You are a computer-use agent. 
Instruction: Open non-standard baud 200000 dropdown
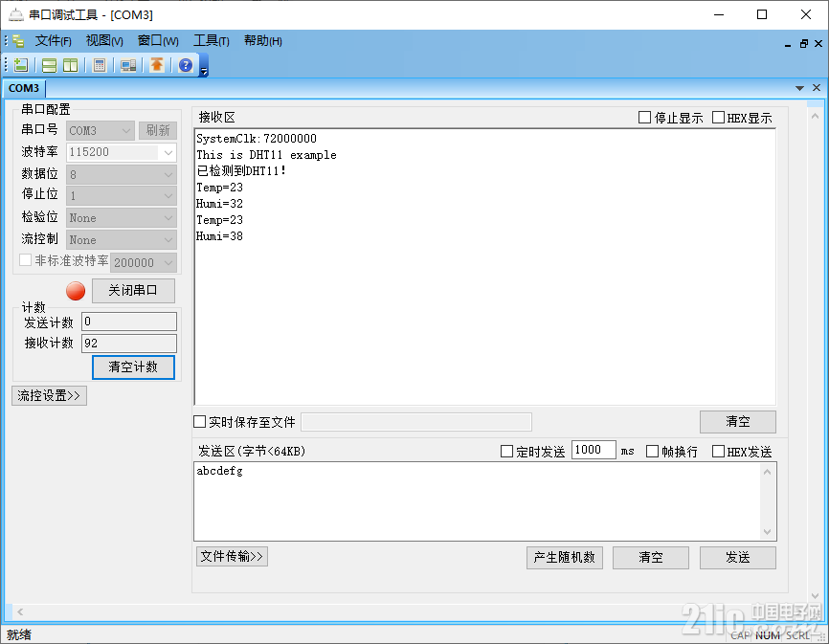pyautogui.click(x=144, y=262)
